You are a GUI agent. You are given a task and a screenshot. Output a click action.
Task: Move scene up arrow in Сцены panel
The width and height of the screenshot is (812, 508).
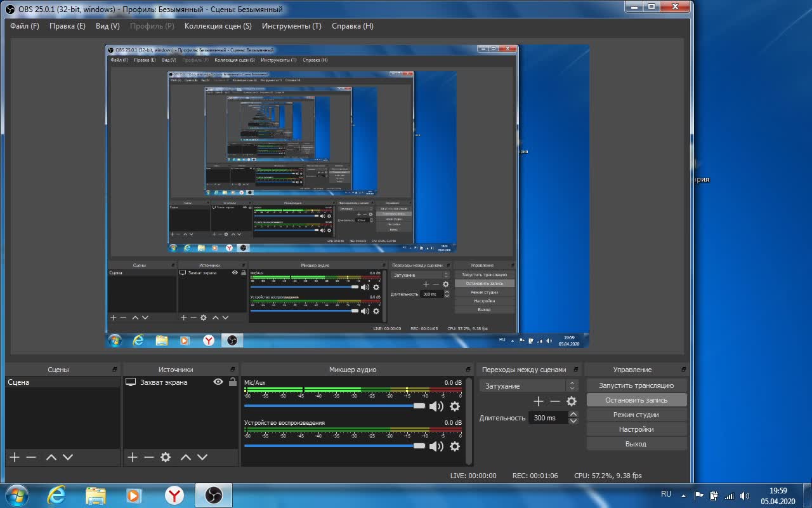(x=51, y=457)
